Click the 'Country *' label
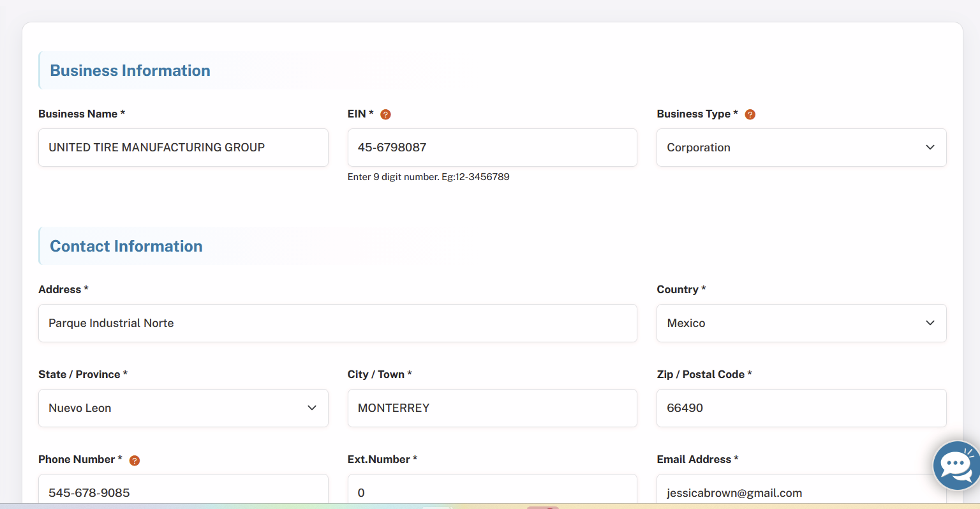 click(x=681, y=289)
